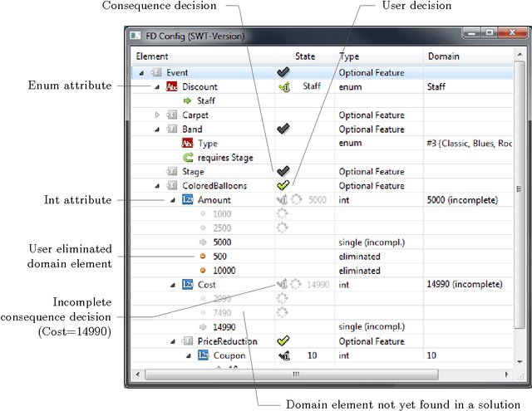Image resolution: width=532 pixels, height=411 pixels.
Task: Expand the Carpet tree node
Action: pyautogui.click(x=157, y=115)
